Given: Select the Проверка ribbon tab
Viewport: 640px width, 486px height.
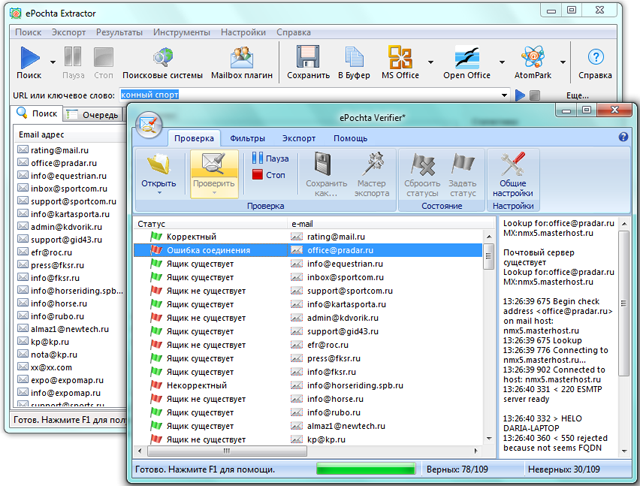Looking at the screenshot, I should (194, 138).
